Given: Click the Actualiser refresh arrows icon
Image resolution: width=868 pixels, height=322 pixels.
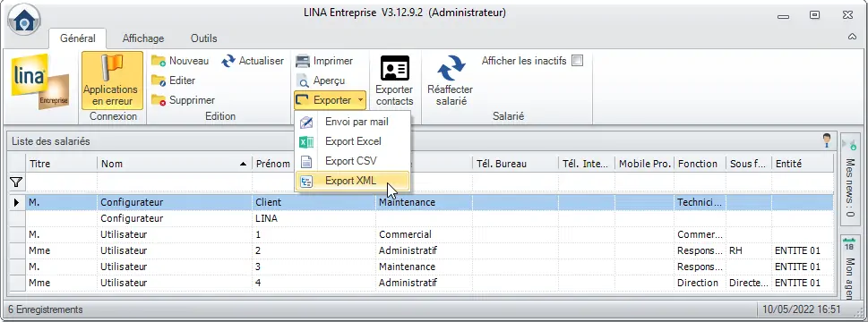Looking at the screenshot, I should pyautogui.click(x=228, y=61).
